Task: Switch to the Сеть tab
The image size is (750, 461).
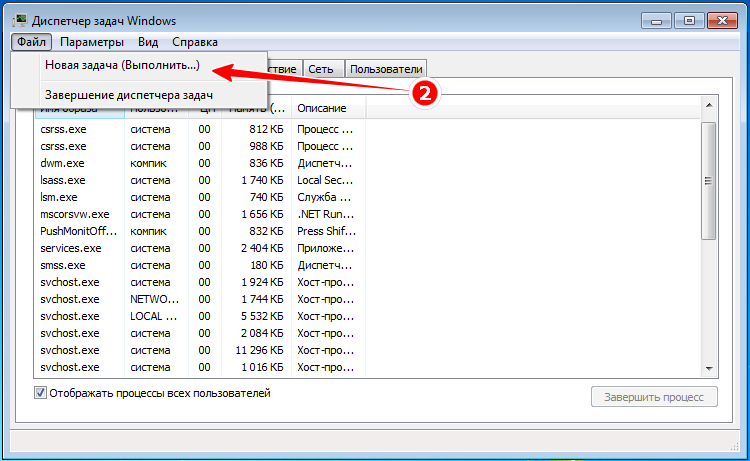Action: click(x=323, y=69)
